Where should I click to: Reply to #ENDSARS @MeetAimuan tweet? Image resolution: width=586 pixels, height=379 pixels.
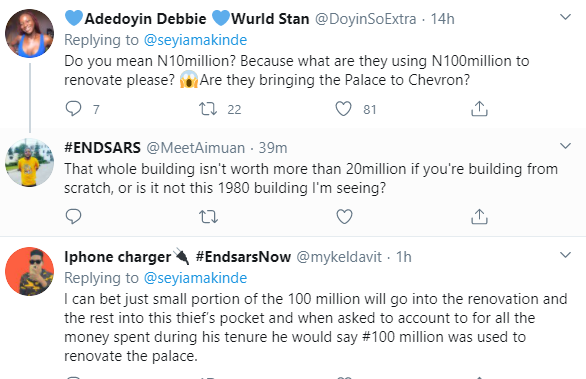(73, 216)
